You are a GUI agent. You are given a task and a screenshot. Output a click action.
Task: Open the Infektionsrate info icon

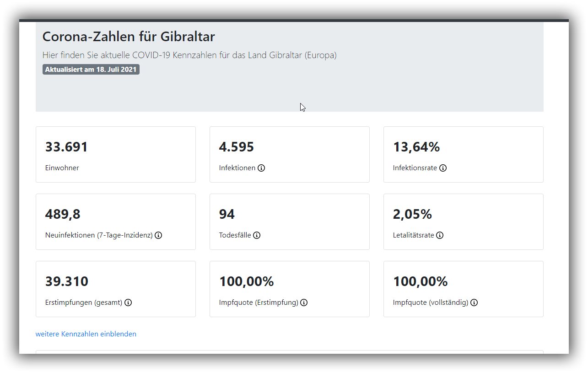[443, 168]
